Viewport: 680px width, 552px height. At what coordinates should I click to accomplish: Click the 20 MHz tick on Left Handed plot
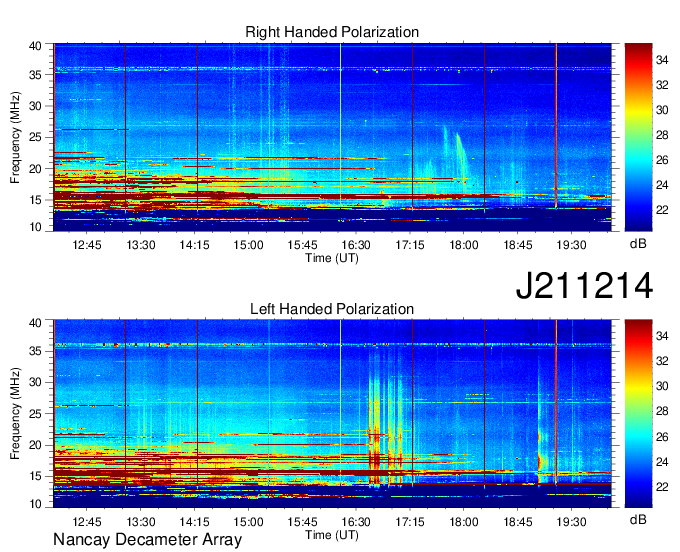[35, 445]
